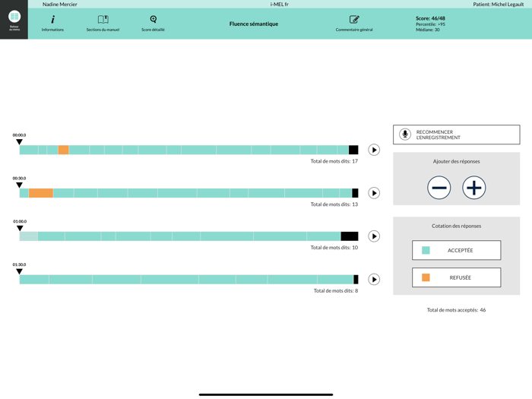
Task: Click the 01:30.0 timestamp label
Action: 19,264
